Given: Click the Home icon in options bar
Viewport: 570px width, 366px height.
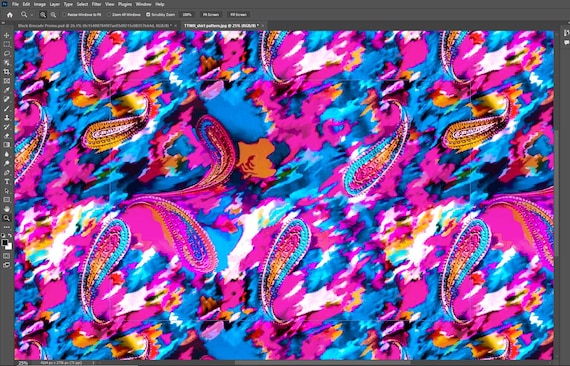Looking at the screenshot, I should 10,15.
